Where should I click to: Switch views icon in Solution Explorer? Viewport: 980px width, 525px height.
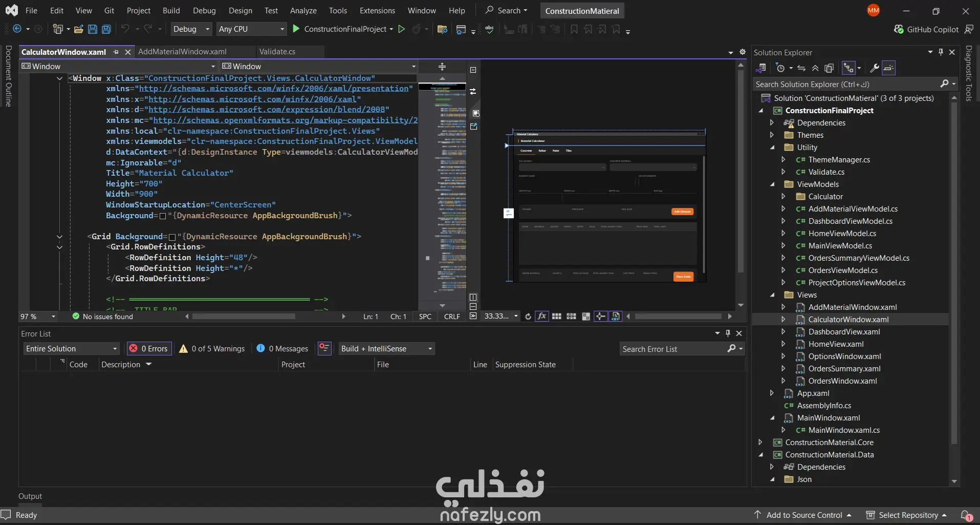click(x=761, y=68)
